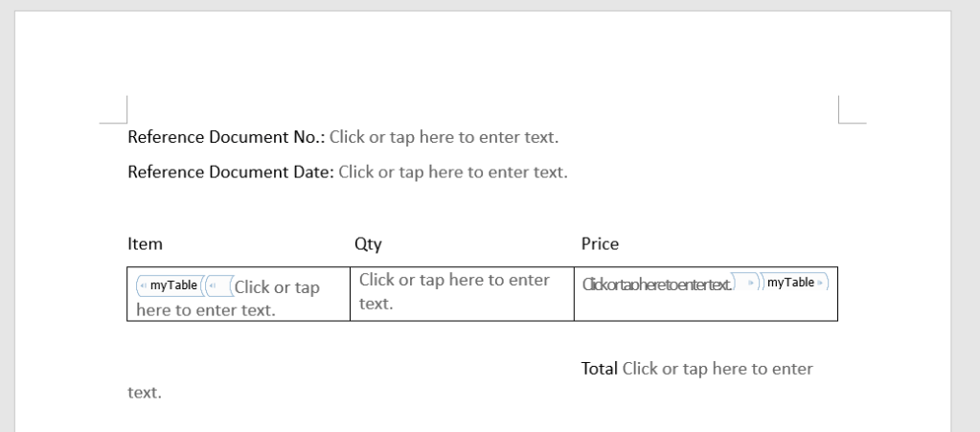Click the wrapped "text." line in Qty cell

coord(376,303)
